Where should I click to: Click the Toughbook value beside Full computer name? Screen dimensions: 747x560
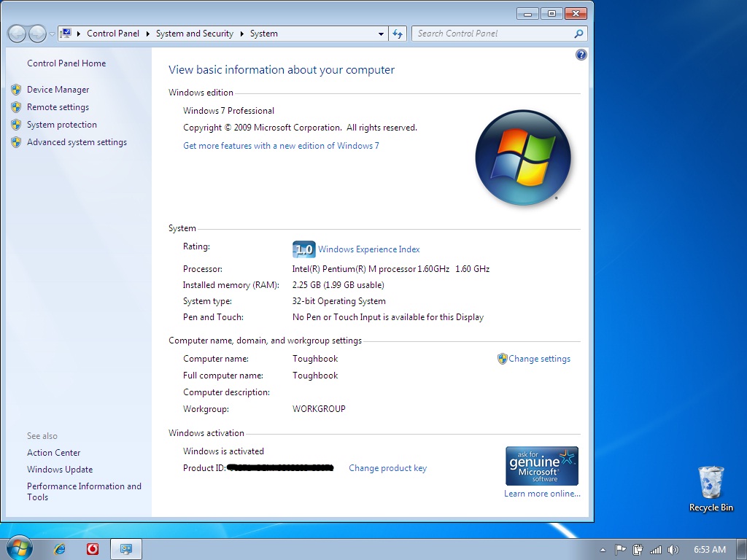pos(315,376)
